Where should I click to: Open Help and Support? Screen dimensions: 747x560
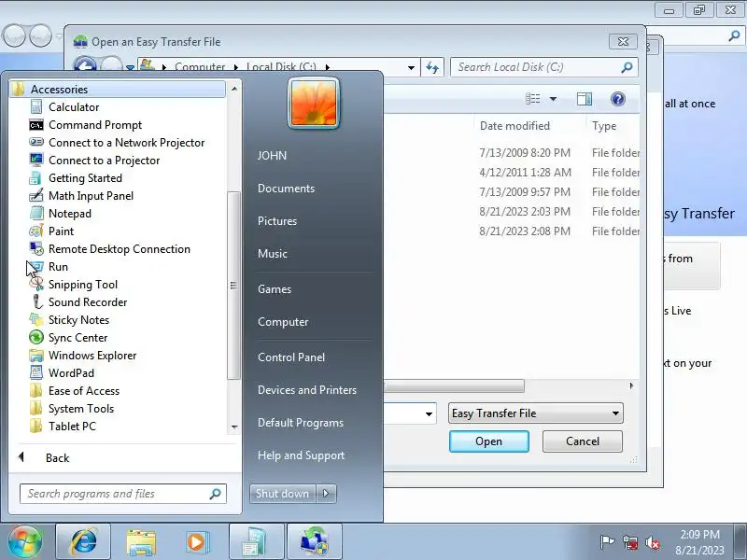(301, 455)
